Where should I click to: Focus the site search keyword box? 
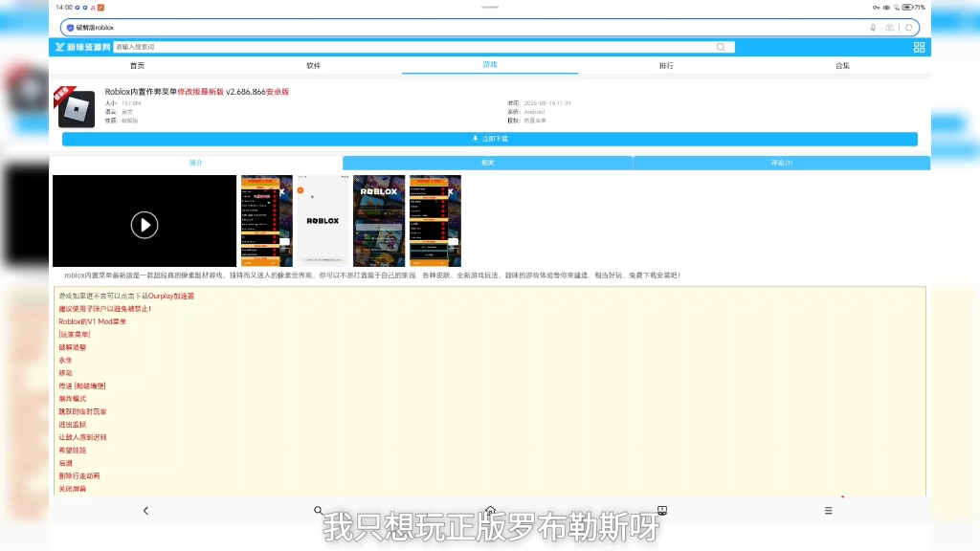point(424,47)
